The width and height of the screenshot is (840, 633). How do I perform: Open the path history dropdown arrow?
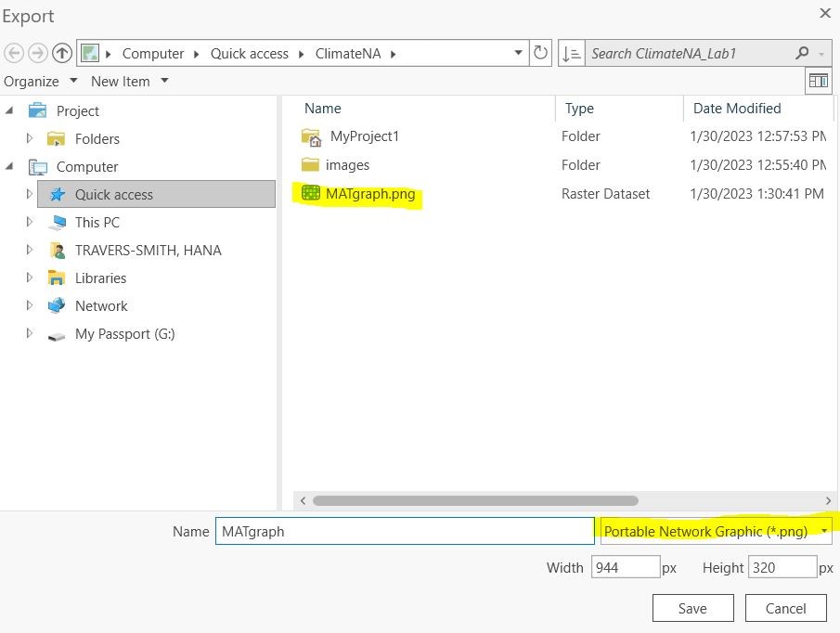pyautogui.click(x=519, y=53)
